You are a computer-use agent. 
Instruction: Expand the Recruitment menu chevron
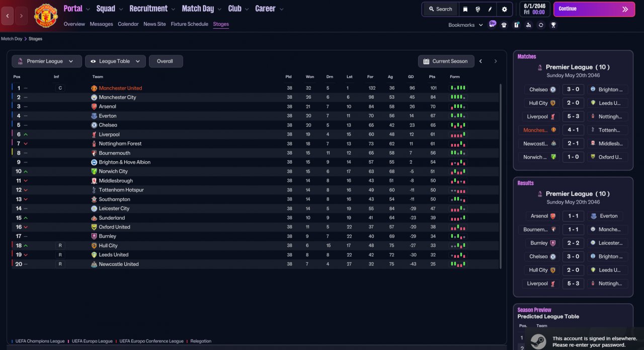click(173, 9)
